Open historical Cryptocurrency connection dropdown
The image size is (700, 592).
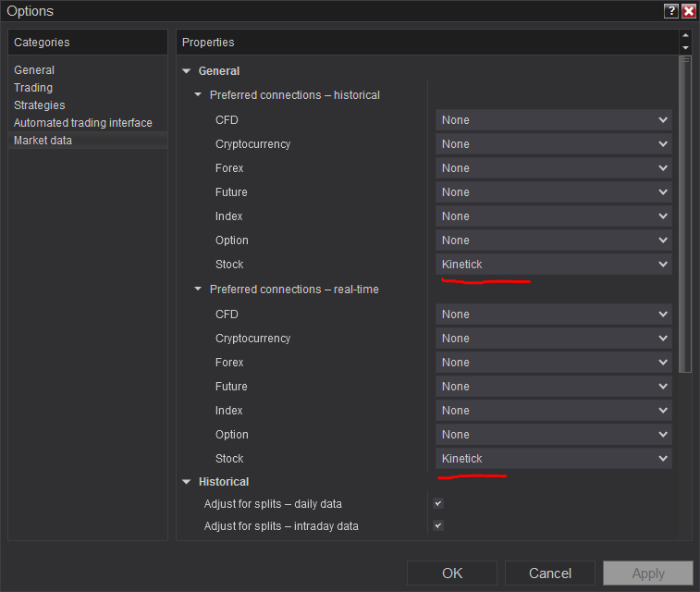(x=553, y=144)
